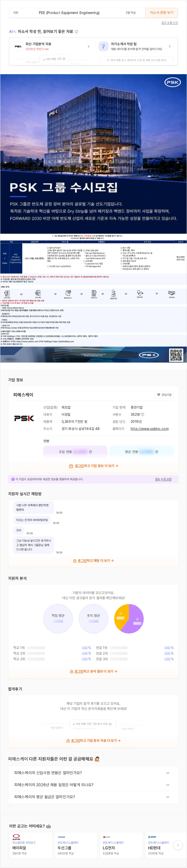Click the info icon beside 읽어보기 좋은 자료
187x868 pixels.
[x=76, y=32]
